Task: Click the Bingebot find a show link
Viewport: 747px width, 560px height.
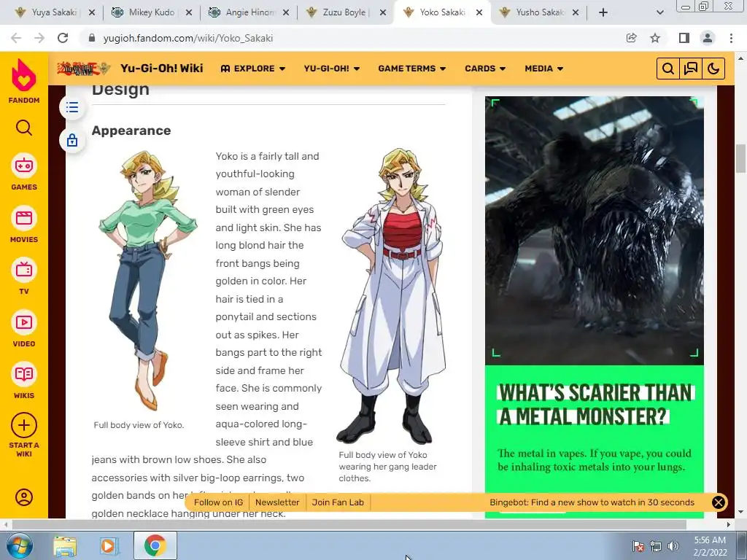Action: (x=592, y=502)
